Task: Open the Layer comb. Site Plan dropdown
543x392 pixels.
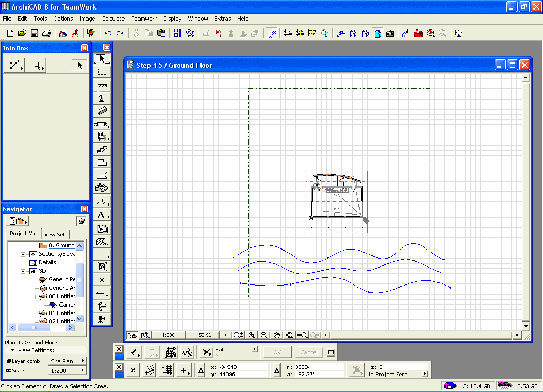Action: (68, 361)
